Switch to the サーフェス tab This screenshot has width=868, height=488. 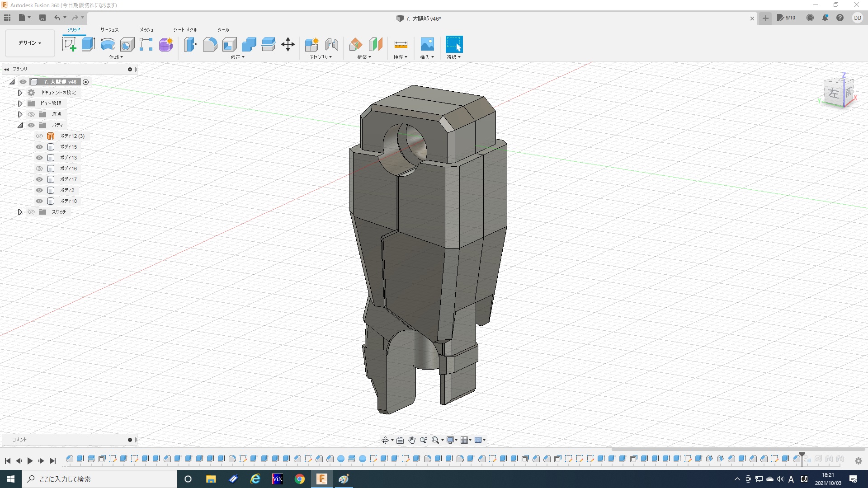[x=109, y=30]
